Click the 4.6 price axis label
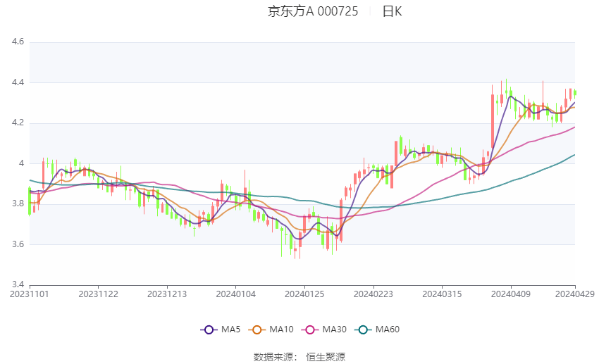Image resolution: width=599 pixels, height=364 pixels. (x=18, y=42)
